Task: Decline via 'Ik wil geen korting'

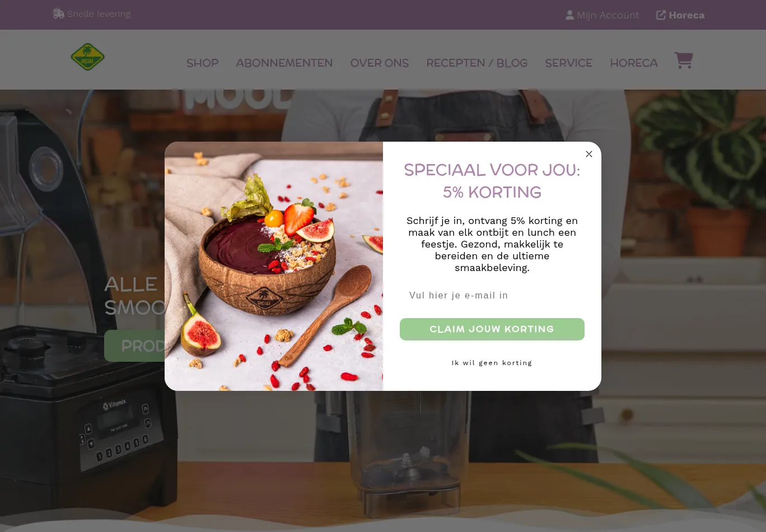Action: coord(492,363)
